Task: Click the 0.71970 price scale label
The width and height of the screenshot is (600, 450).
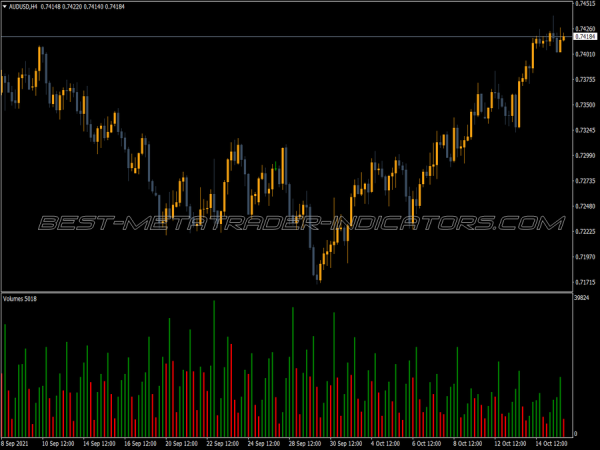Action: click(586, 257)
